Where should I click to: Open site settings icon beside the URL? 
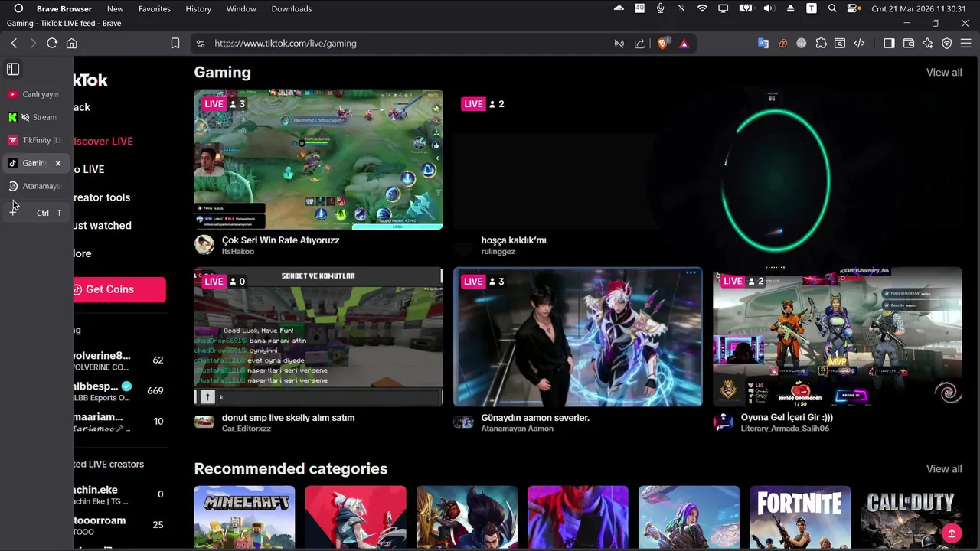coord(200,44)
